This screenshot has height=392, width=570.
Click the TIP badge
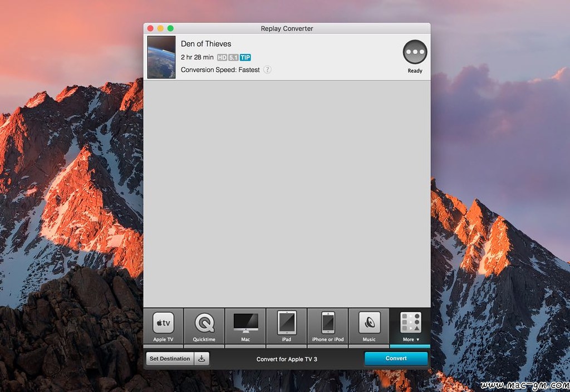point(245,57)
